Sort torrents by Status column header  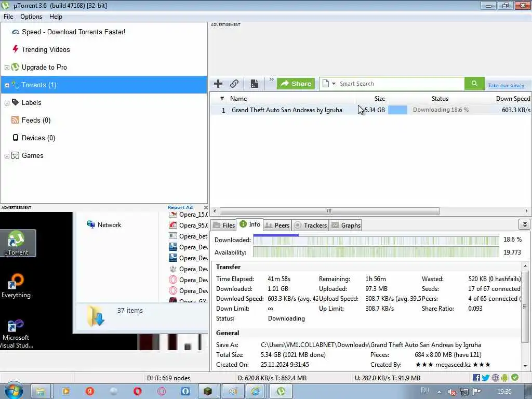(x=440, y=99)
